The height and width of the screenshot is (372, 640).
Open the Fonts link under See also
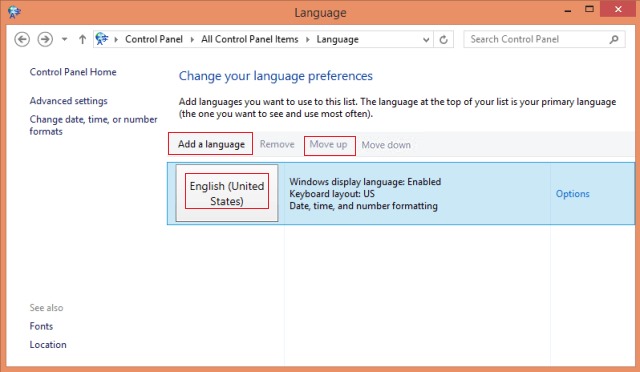[41, 326]
